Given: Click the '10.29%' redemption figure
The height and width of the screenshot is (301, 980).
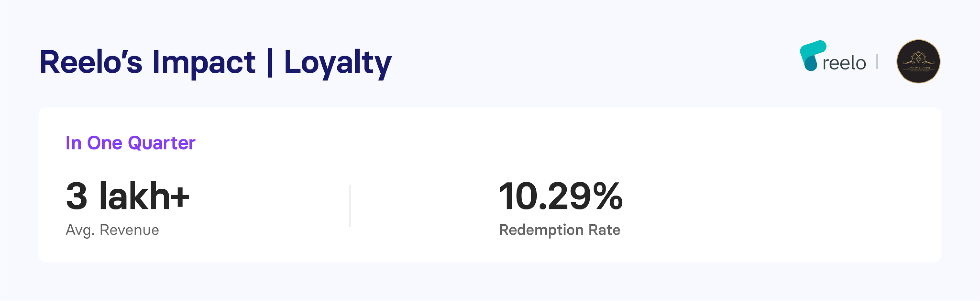Looking at the screenshot, I should tap(560, 196).
